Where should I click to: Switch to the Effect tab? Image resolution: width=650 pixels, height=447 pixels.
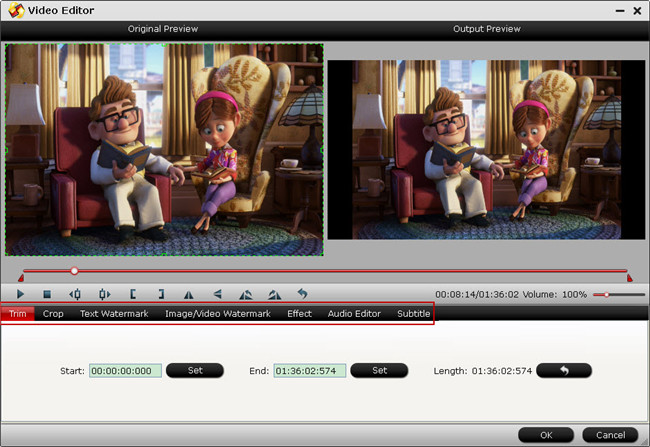tap(299, 313)
